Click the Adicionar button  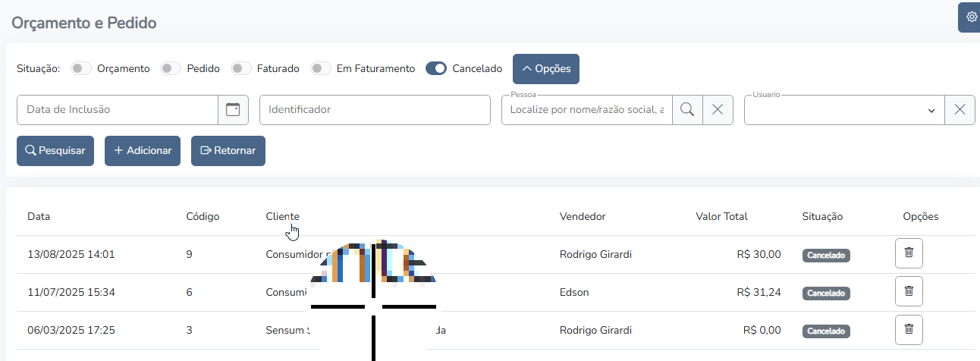click(143, 150)
